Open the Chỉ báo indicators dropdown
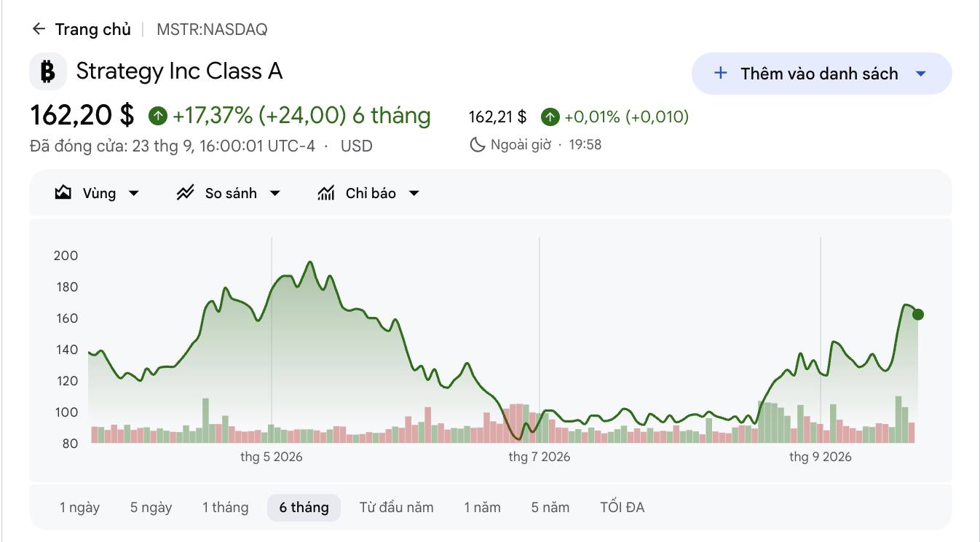Viewport: 980px width, 542px height. [x=369, y=193]
